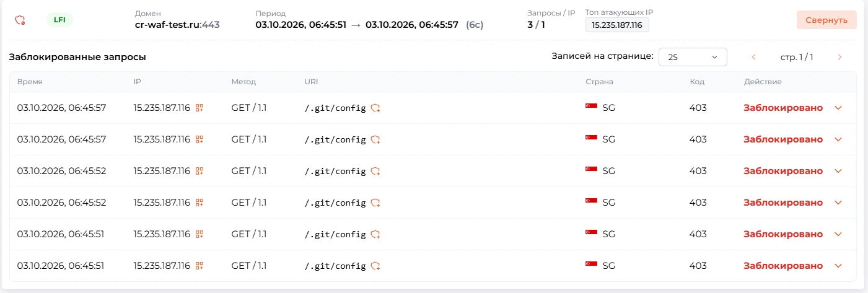Click the duration label (6с)
Screen dimensions: 868x293
tap(475, 25)
